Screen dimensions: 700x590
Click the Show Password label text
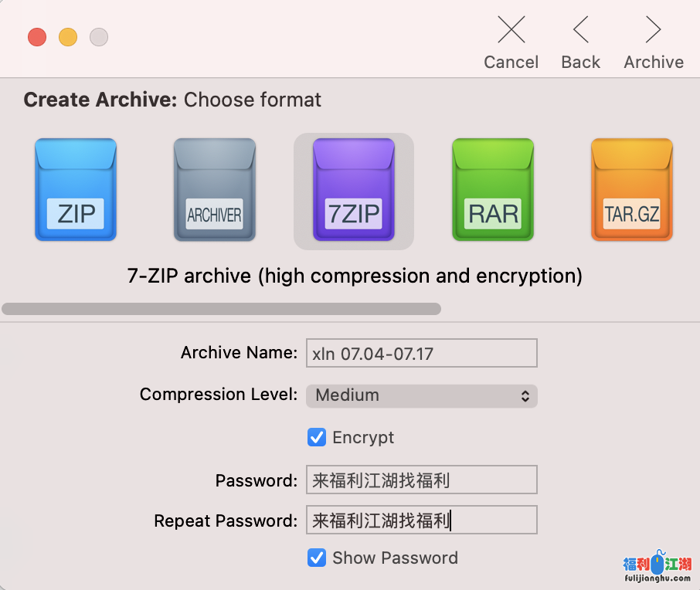coord(395,558)
